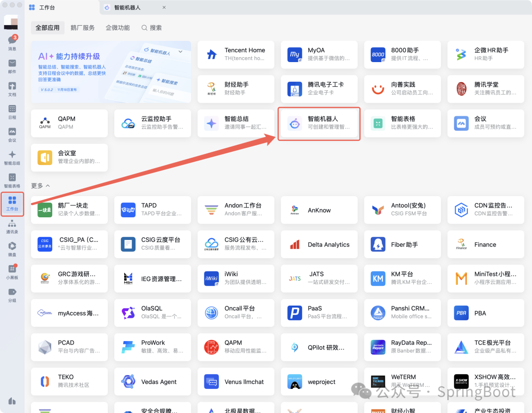
Task: Open the PaaS app icon
Action: (295, 312)
